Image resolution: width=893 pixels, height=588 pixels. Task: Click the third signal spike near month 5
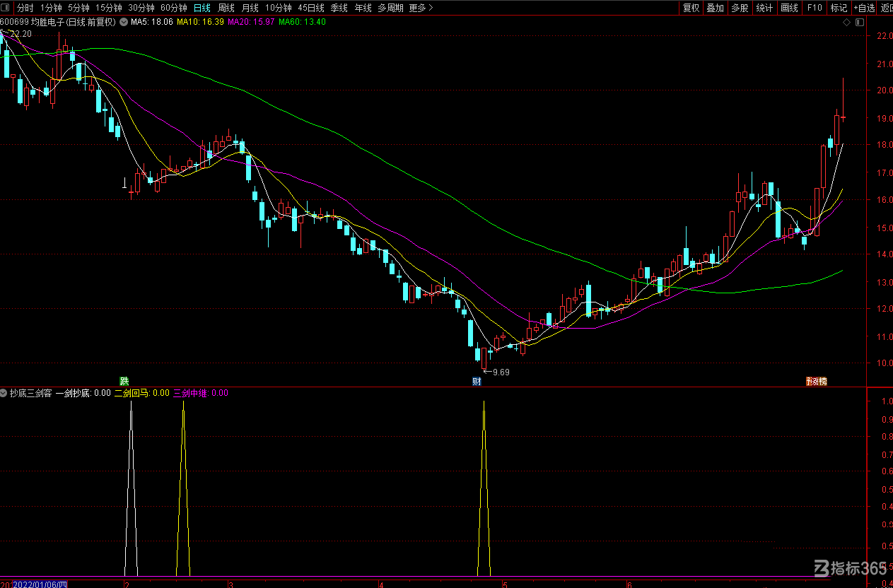[x=484, y=488]
